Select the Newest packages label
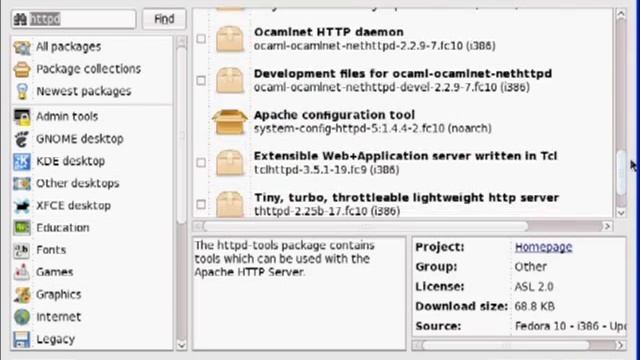Image resolution: width=640 pixels, height=360 pixels. 84,91
